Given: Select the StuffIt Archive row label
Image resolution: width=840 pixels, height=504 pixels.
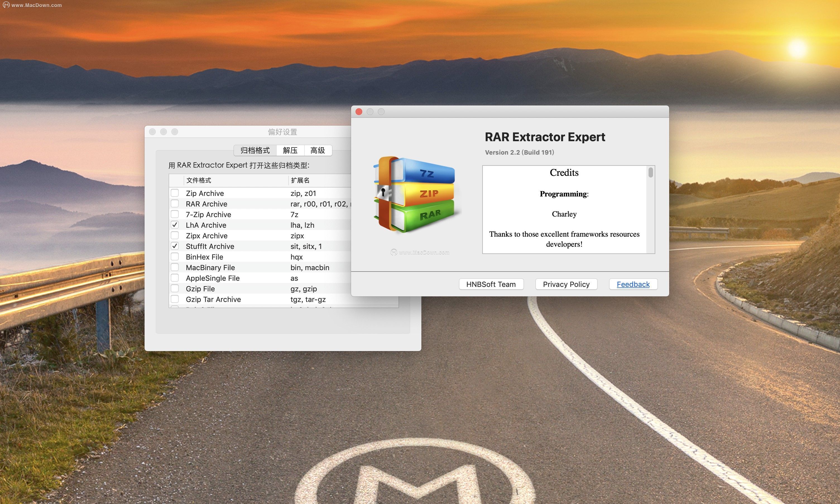Looking at the screenshot, I should [x=210, y=246].
